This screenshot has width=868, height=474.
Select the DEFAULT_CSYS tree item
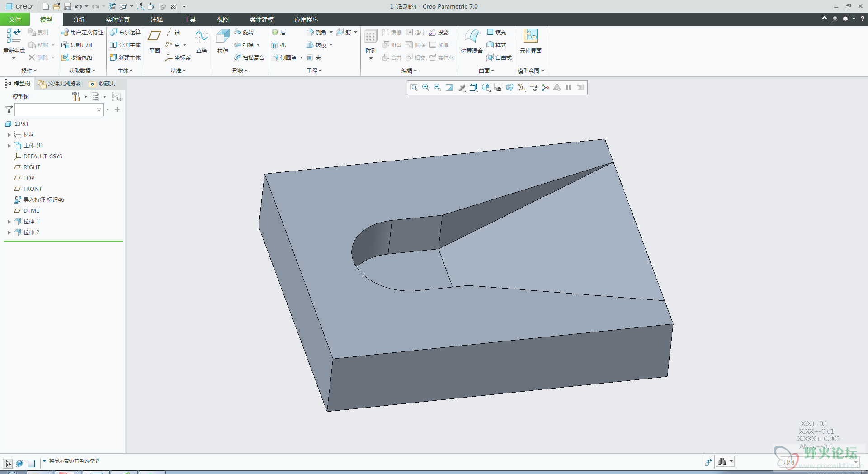(x=38, y=156)
